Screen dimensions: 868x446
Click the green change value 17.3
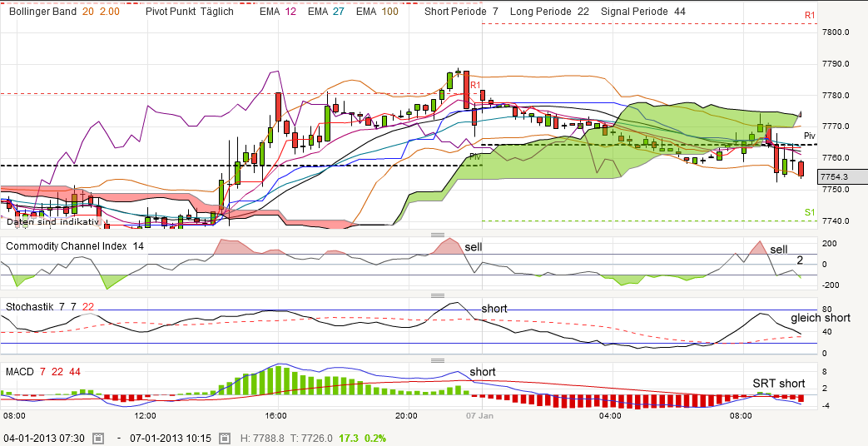pos(350,439)
